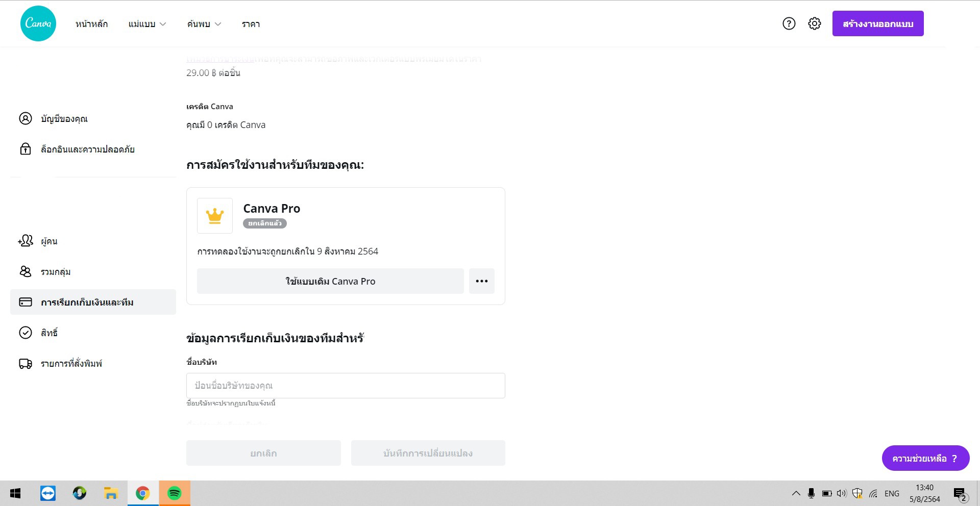The width and height of the screenshot is (980, 506).
Task: Click the company name input field
Action: [346, 386]
